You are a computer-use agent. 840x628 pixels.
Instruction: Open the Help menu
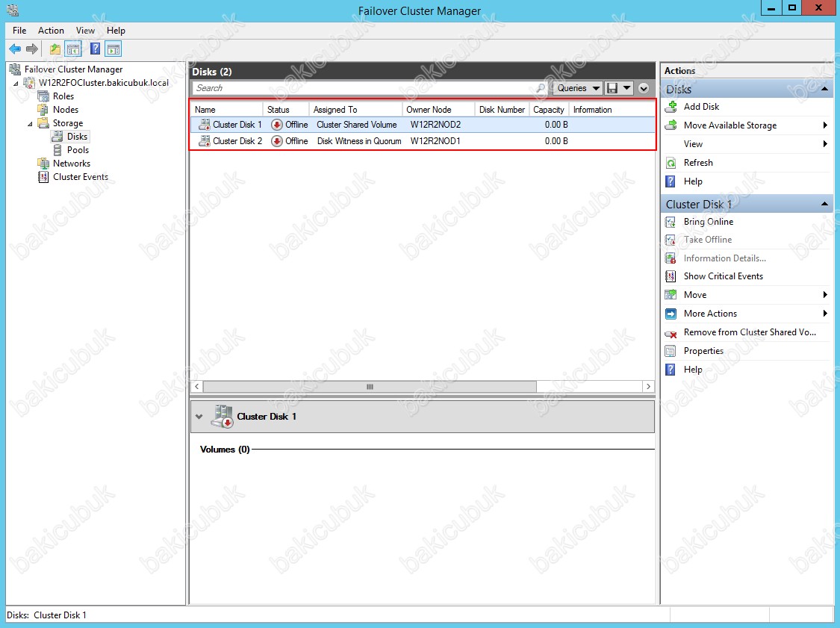(x=116, y=31)
